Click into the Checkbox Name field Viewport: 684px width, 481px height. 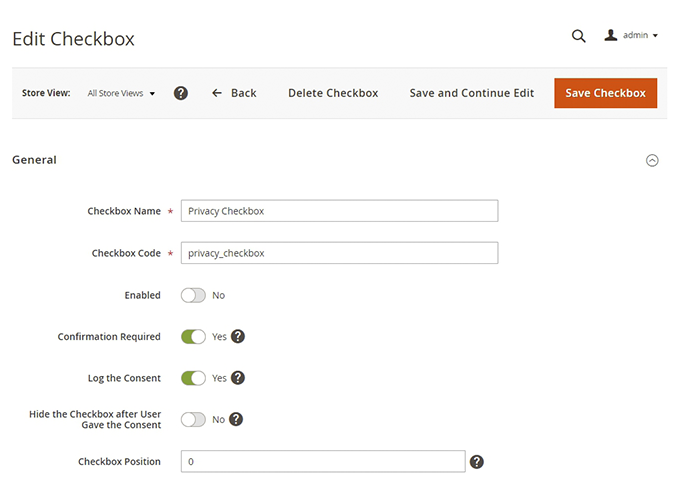[339, 211]
